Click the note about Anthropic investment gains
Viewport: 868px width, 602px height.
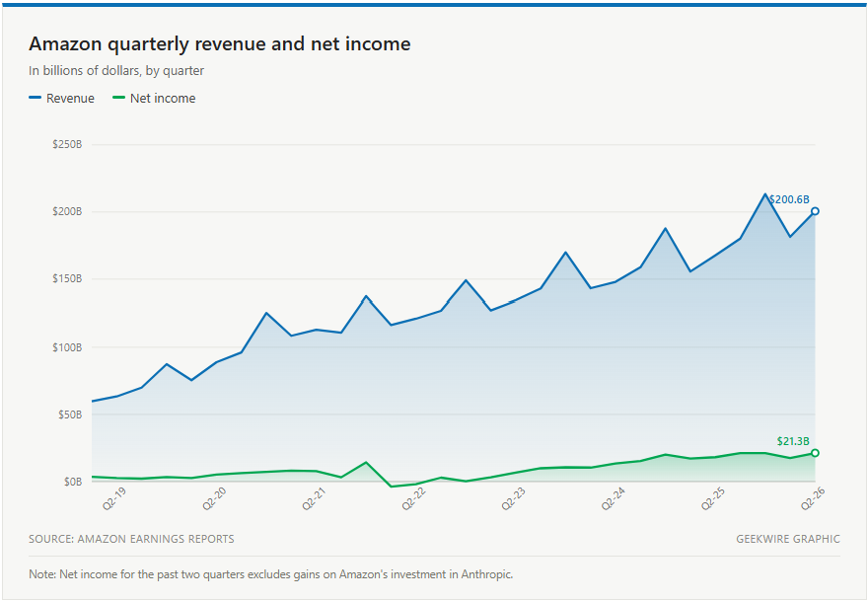click(270, 574)
